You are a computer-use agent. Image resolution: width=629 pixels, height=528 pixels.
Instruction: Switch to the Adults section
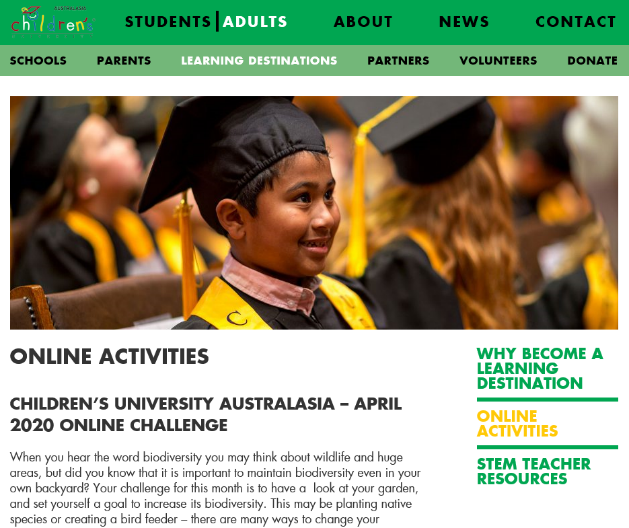click(x=255, y=22)
